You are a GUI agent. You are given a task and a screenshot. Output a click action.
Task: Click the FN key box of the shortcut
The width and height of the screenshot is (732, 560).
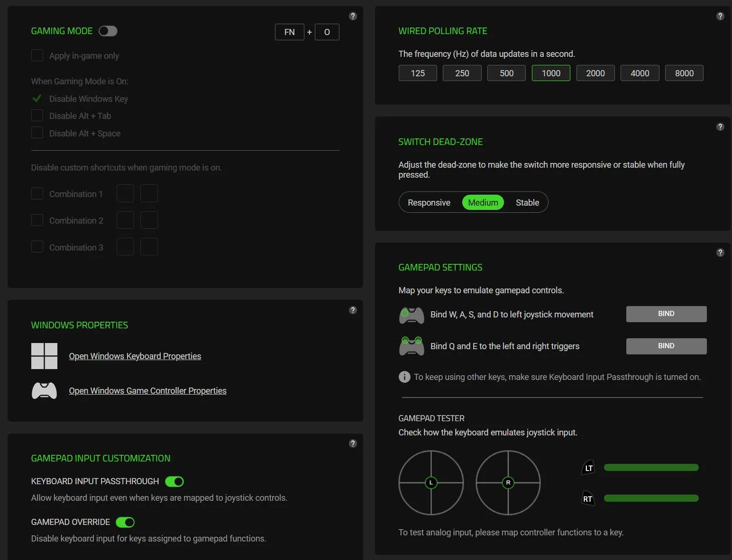[290, 32]
